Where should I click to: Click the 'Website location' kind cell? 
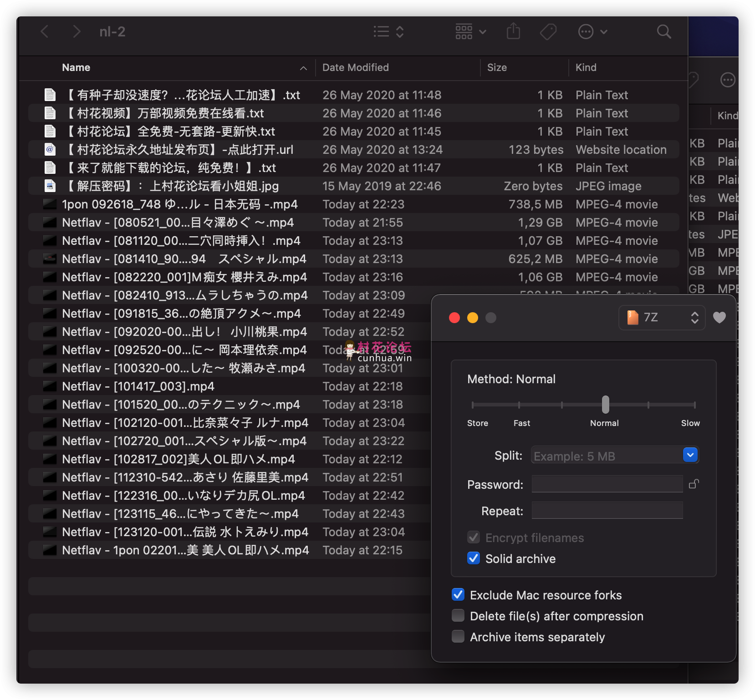click(621, 149)
